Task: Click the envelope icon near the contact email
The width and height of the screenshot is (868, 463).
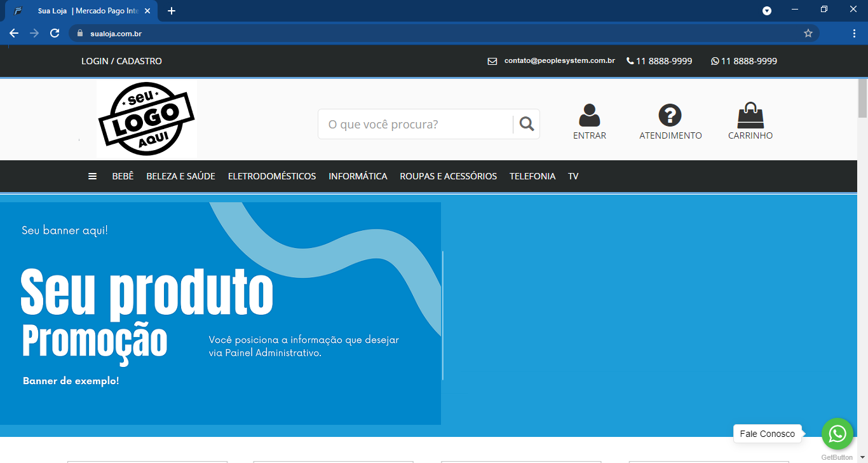Action: (x=492, y=60)
